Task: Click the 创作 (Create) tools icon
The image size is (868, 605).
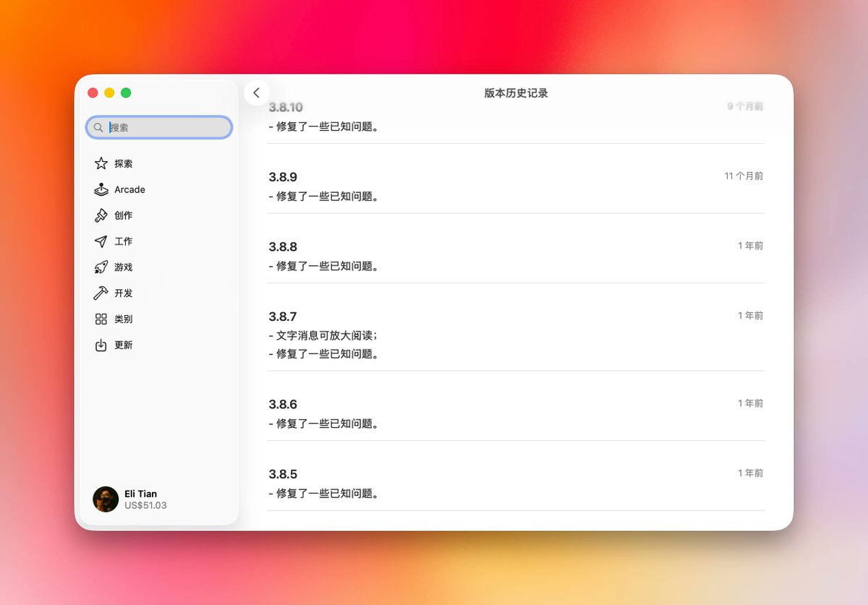Action: (x=100, y=215)
